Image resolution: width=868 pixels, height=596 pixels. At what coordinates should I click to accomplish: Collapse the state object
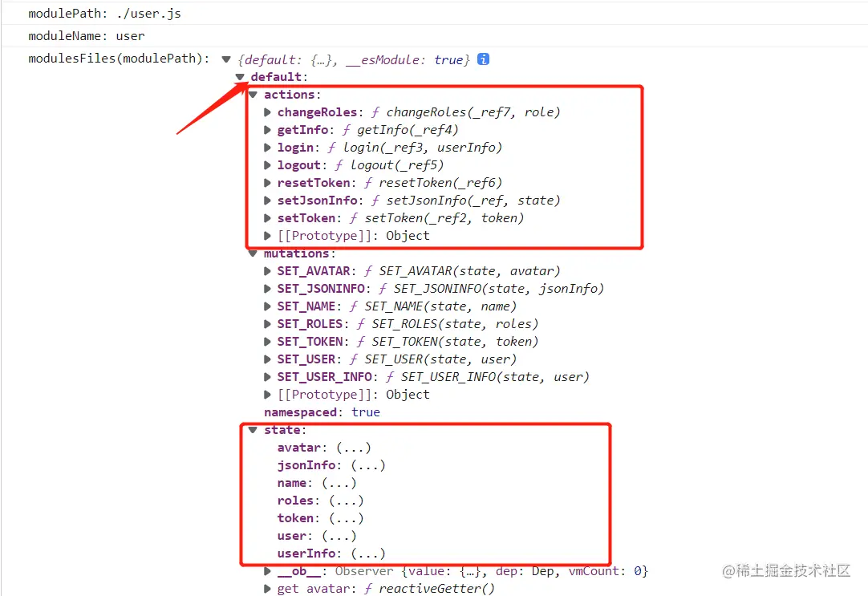click(253, 430)
